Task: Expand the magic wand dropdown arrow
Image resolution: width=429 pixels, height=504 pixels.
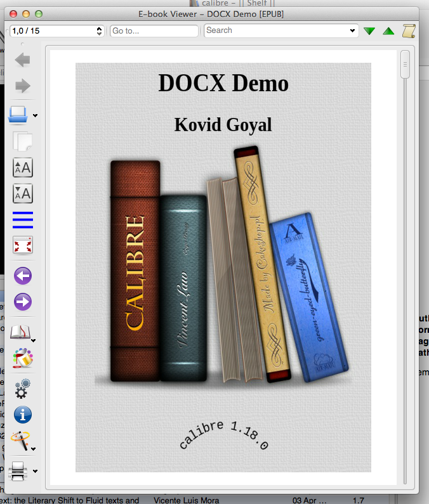Action: tap(34, 449)
